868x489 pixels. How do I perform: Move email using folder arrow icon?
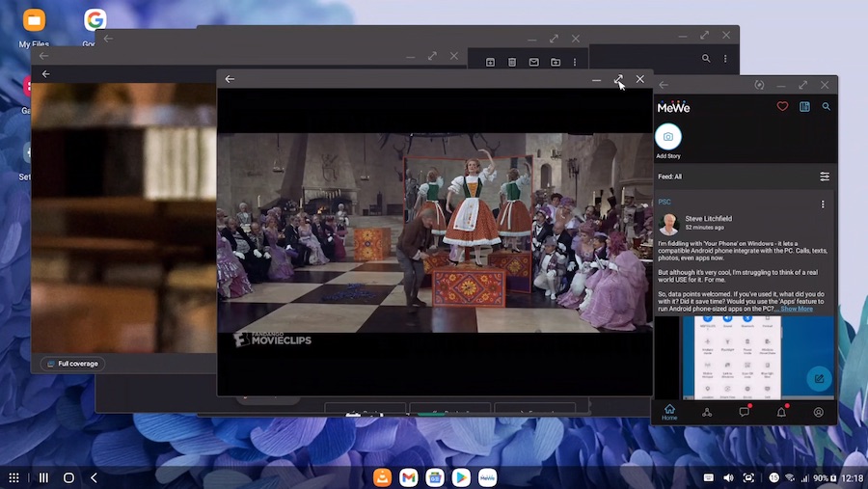556,62
